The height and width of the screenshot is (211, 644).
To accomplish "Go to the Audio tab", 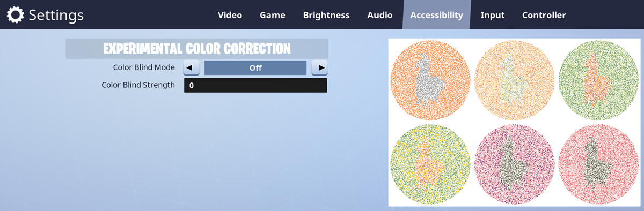I will point(380,15).
